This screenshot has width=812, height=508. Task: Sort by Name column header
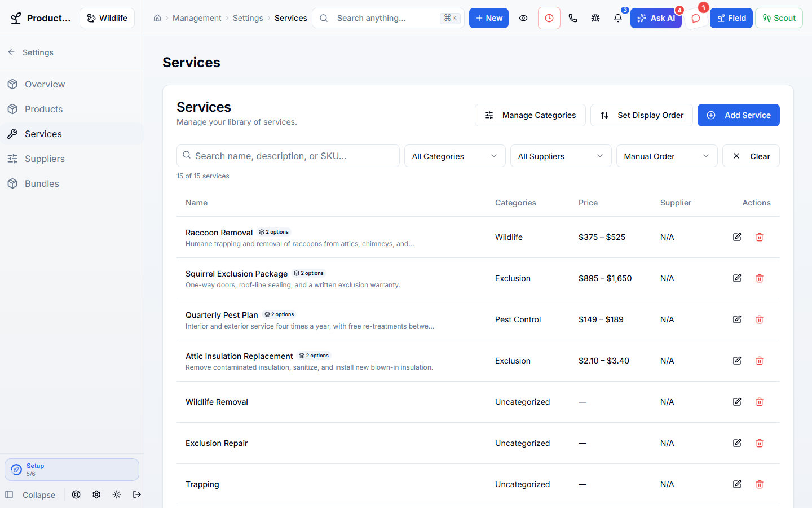196,203
